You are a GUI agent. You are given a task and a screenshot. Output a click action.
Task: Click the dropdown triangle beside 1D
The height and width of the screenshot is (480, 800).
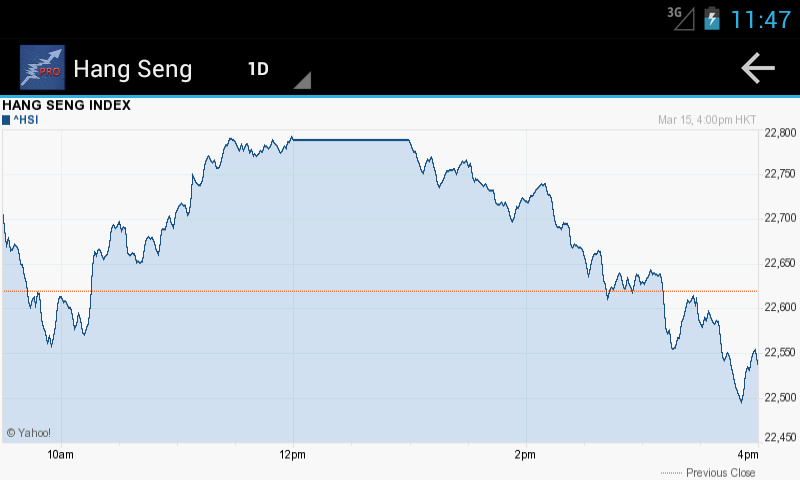[302, 80]
